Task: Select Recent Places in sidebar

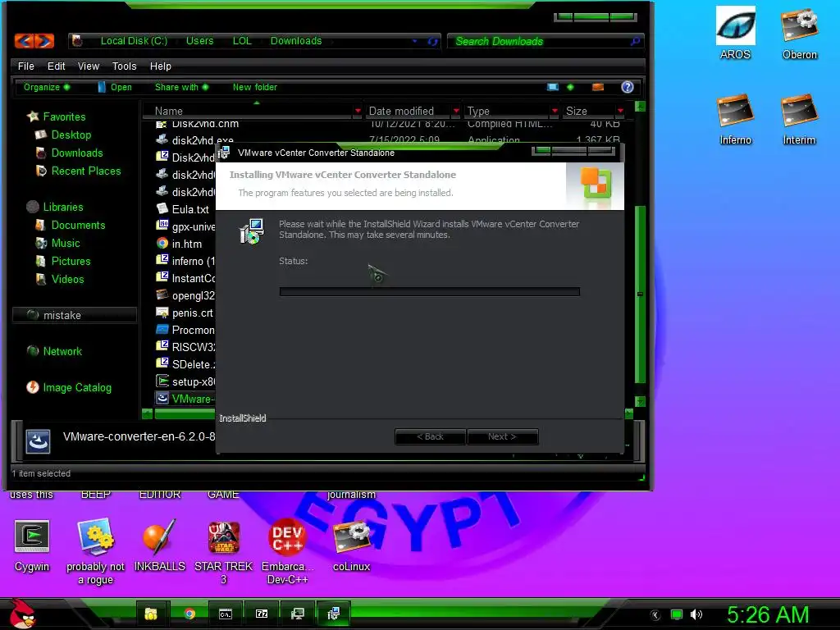Action: point(78,171)
